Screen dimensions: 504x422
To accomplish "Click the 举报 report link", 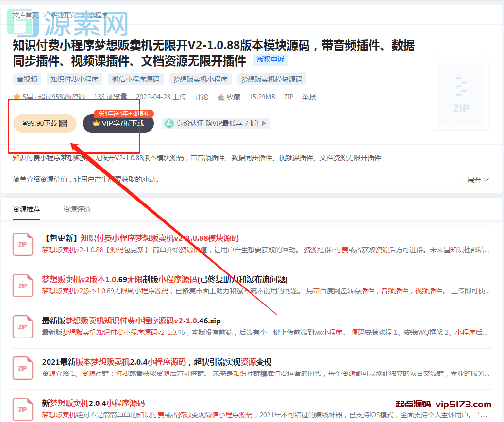I will [309, 97].
